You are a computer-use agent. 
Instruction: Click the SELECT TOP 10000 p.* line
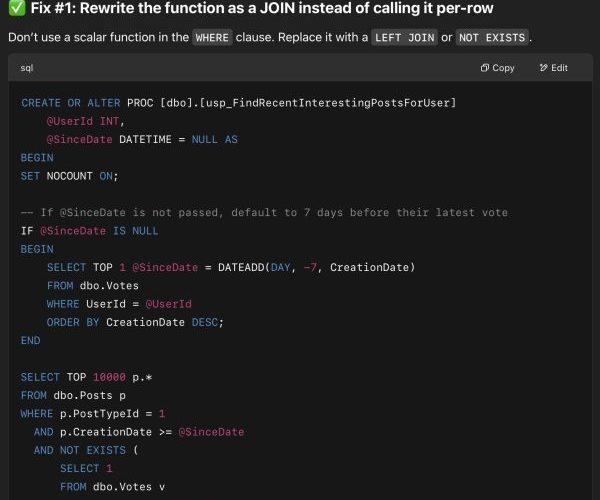pos(86,377)
